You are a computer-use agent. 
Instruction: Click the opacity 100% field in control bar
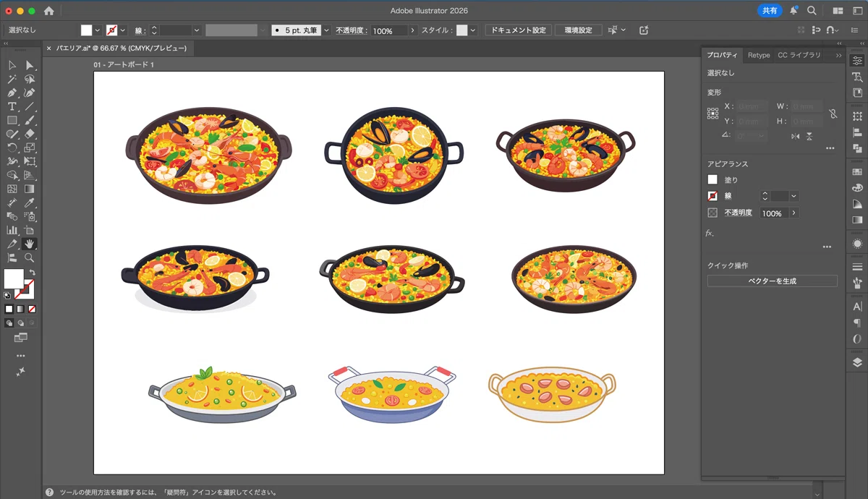389,30
